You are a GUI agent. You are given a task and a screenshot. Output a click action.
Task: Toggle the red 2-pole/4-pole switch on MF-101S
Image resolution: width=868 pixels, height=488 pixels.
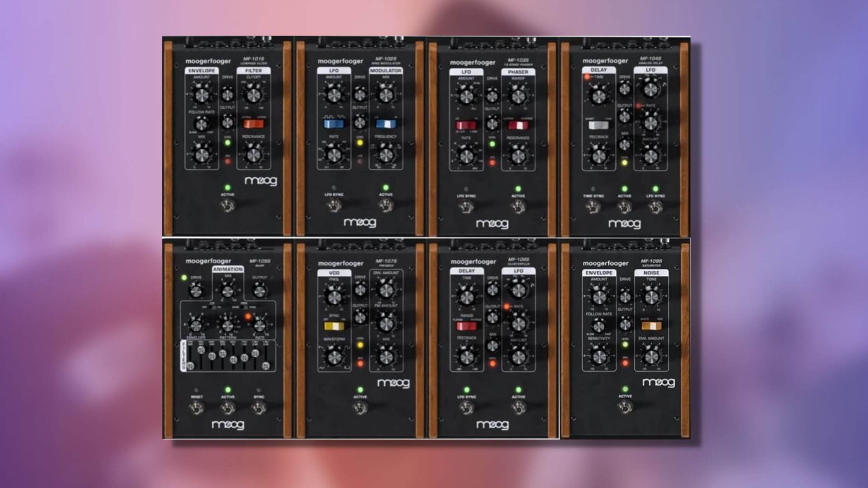pos(253,124)
